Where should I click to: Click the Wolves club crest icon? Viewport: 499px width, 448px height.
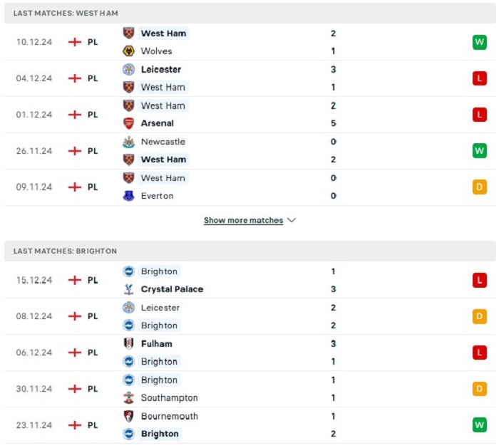point(128,51)
